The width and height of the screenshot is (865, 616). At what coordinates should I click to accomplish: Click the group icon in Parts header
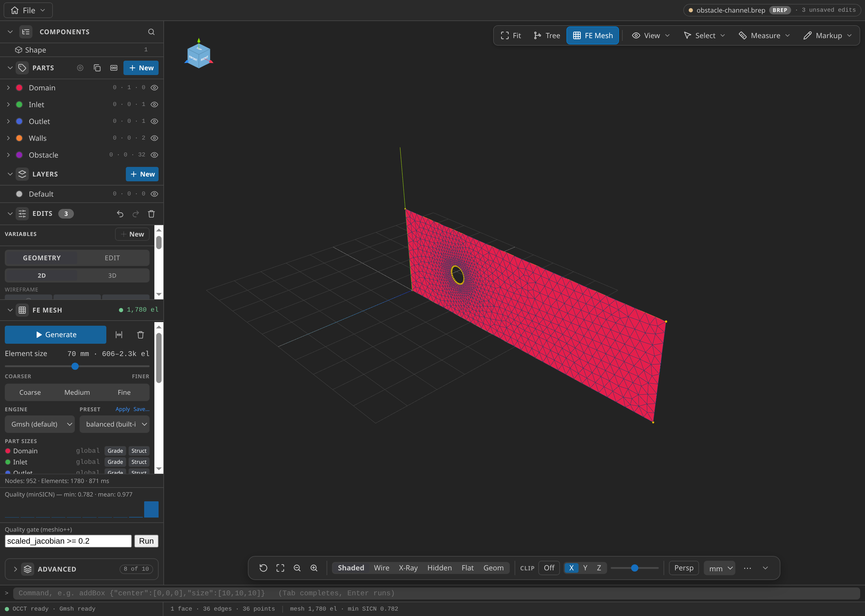click(x=114, y=68)
